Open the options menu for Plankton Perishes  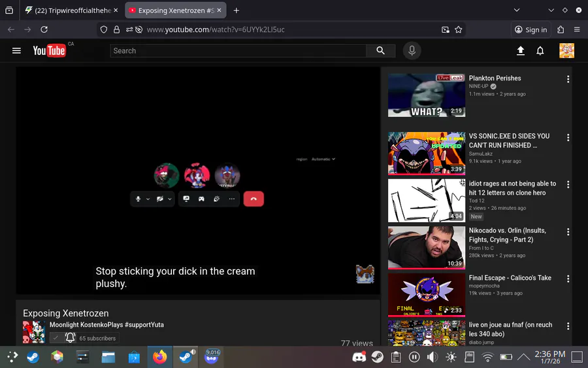coord(568,79)
